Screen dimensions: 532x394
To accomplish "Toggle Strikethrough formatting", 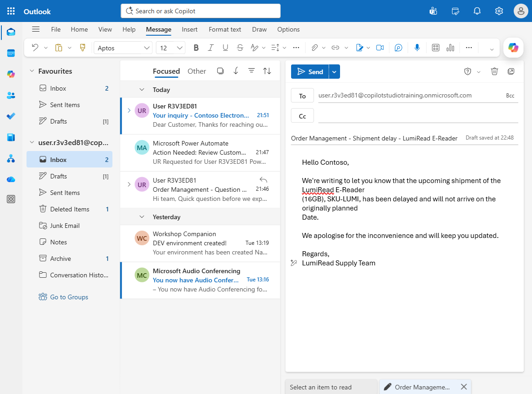I will (x=240, y=48).
